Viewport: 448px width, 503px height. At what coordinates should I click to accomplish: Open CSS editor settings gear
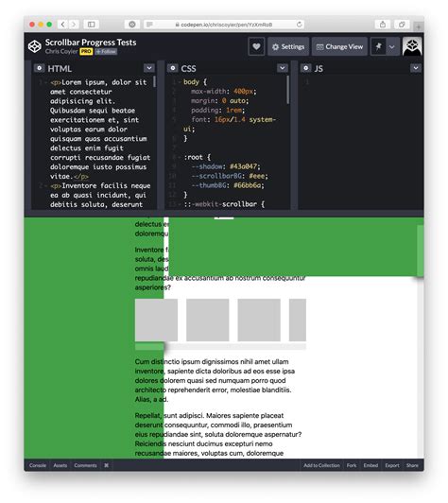[173, 68]
